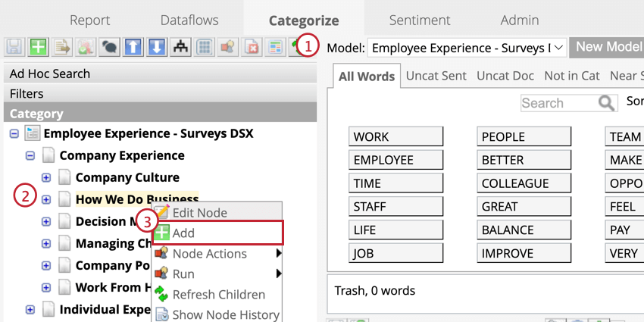Image resolution: width=644 pixels, height=322 pixels.
Task: Click the magnifying glass search icon
Action: pyautogui.click(x=606, y=103)
